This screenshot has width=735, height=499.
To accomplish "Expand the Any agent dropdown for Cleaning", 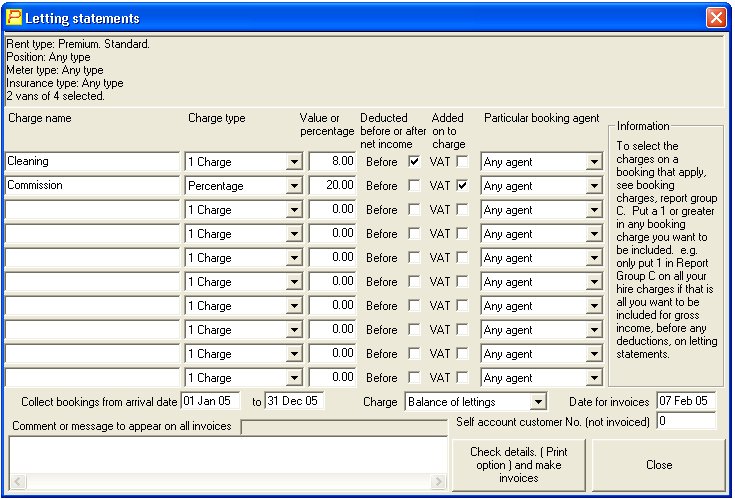I will (594, 162).
